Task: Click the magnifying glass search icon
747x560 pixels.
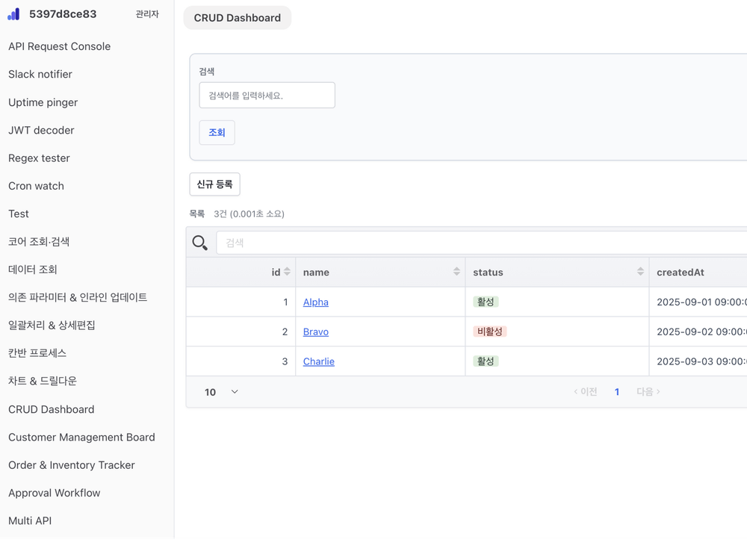Action: tap(199, 243)
